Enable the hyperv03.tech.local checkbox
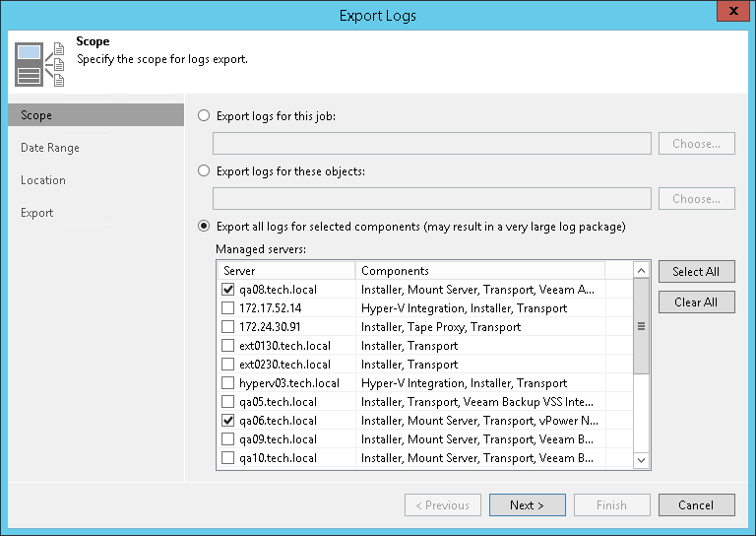 click(x=228, y=383)
